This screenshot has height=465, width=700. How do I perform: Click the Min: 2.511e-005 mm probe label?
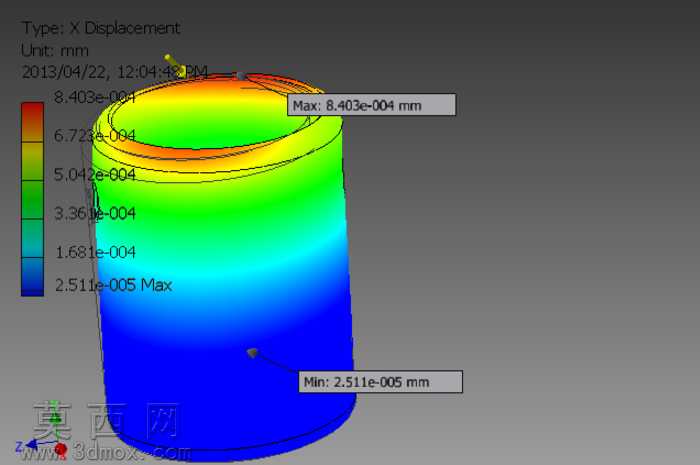[380, 382]
